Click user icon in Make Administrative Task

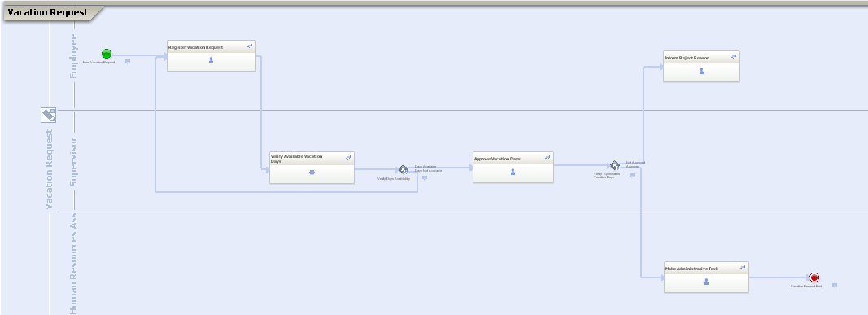706,282
